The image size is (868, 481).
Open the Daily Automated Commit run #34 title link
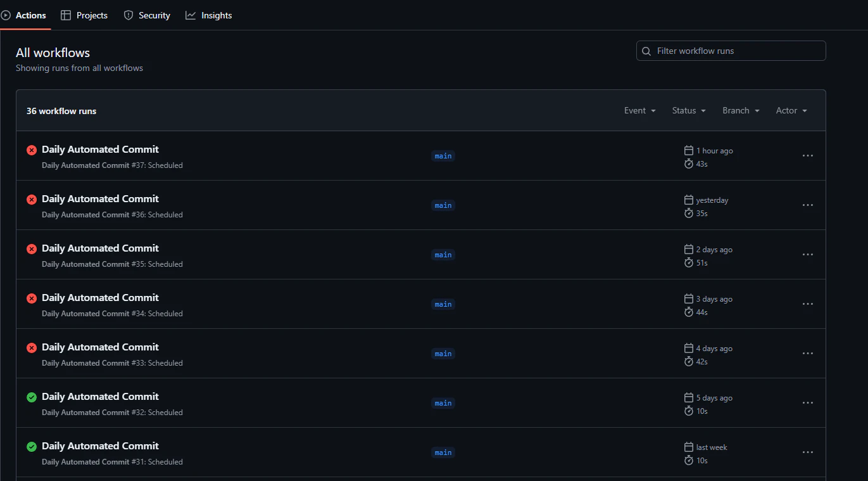coord(100,298)
